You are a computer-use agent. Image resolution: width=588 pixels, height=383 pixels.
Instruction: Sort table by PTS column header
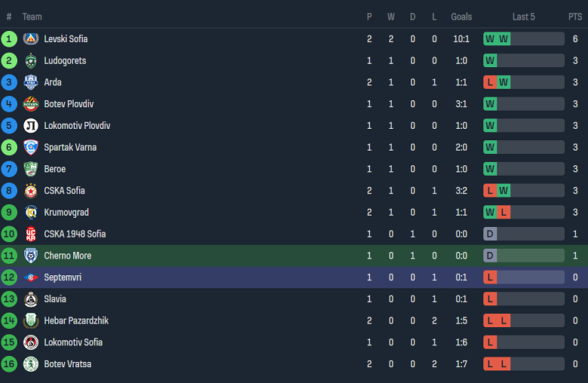click(x=575, y=17)
